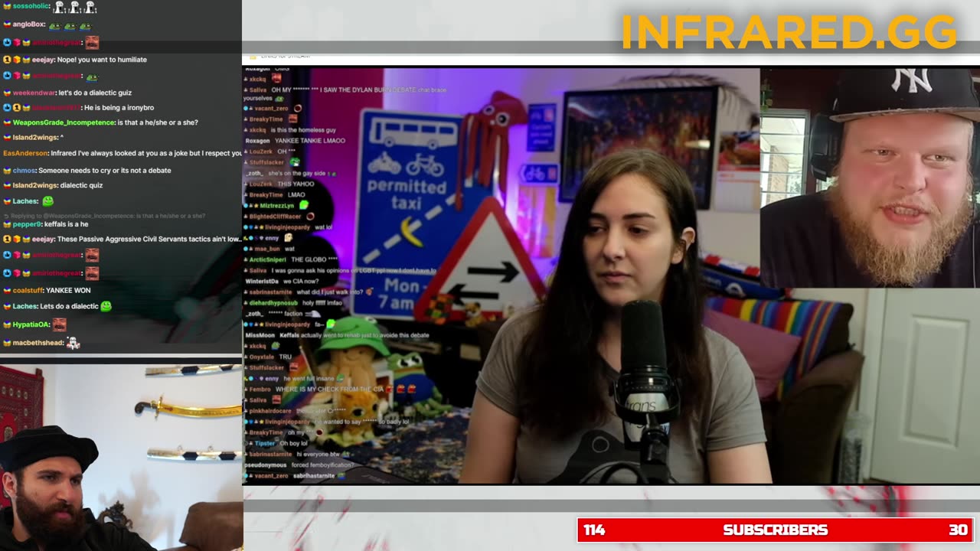
Task: Select the center webcam of the woman at the microphone
Action: click(x=501, y=275)
